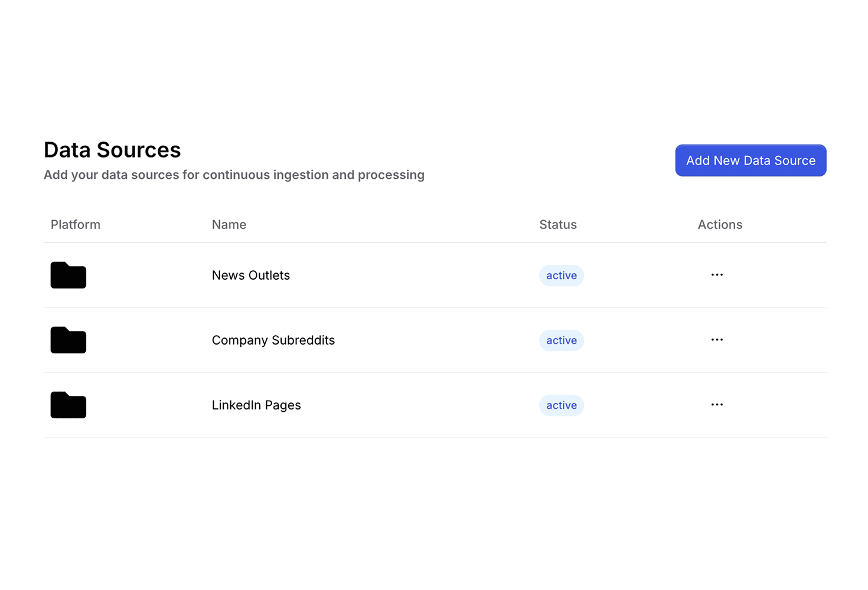Viewport: 868px width, 590px height.
Task: Click the continuous ingestion subtitle text
Action: (x=234, y=175)
